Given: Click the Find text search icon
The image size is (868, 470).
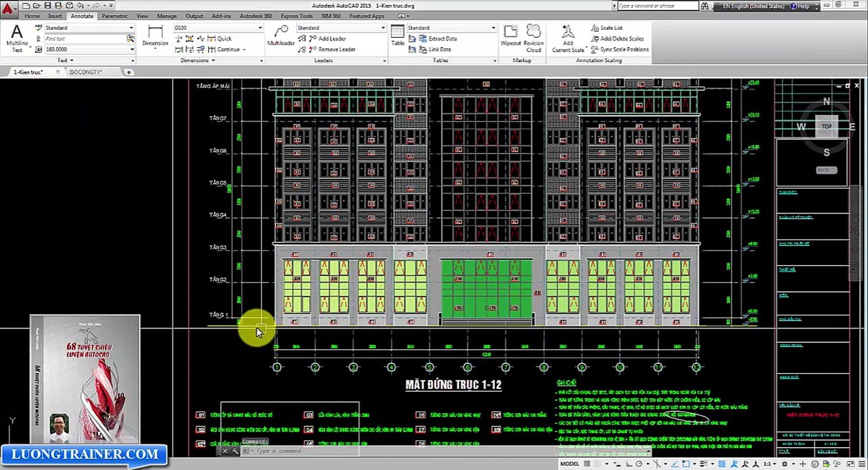Looking at the screenshot, I should (131, 39).
